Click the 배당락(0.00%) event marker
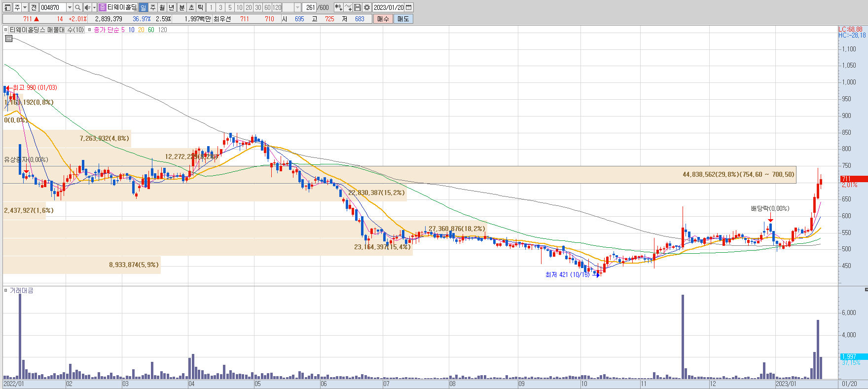Viewport: 868px width, 389px height. point(770,208)
